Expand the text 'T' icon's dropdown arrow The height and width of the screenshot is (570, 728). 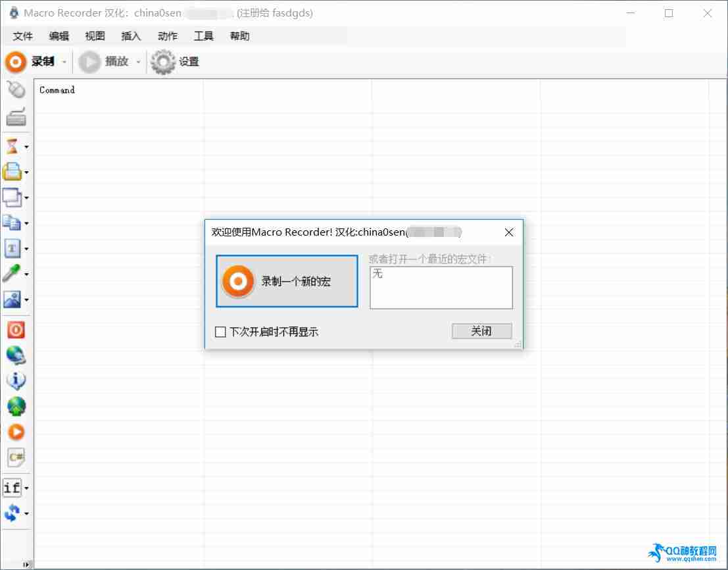tap(26, 249)
